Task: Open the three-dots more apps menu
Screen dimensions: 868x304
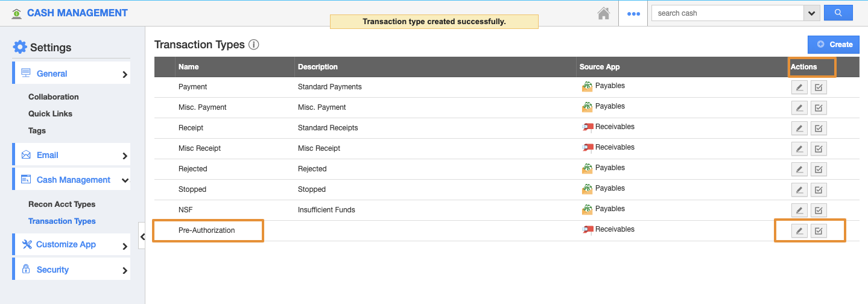Action: pos(633,13)
